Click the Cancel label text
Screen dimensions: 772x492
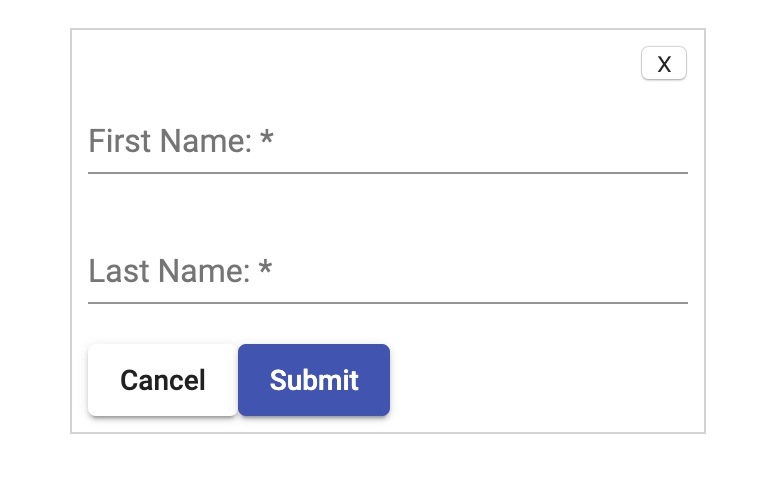pyautogui.click(x=162, y=380)
